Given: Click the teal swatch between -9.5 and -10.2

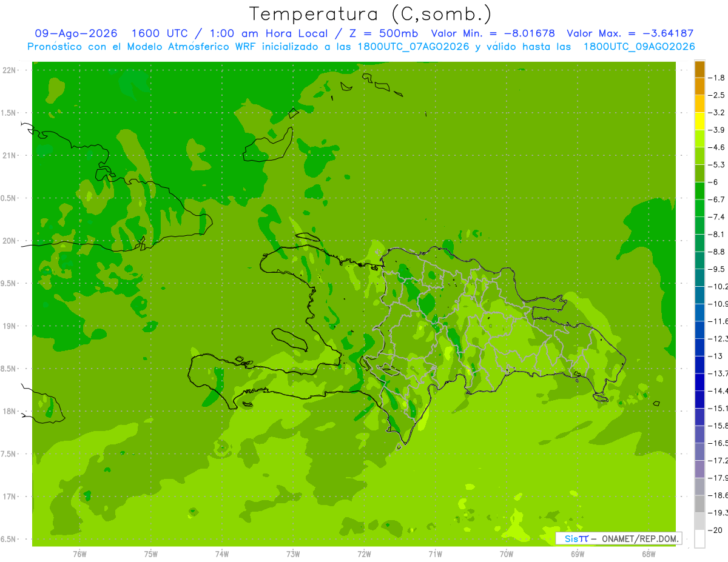Looking at the screenshot, I should coord(699,278).
